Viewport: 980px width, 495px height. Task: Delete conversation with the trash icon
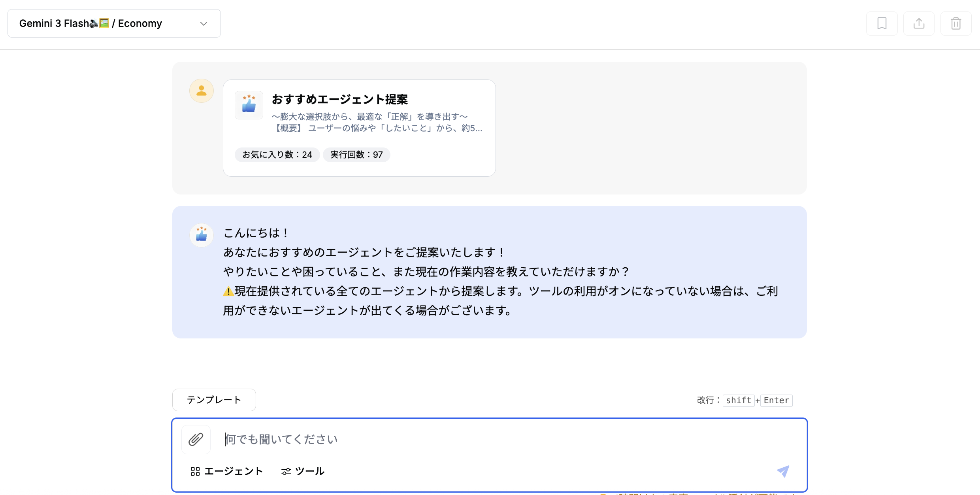(956, 24)
